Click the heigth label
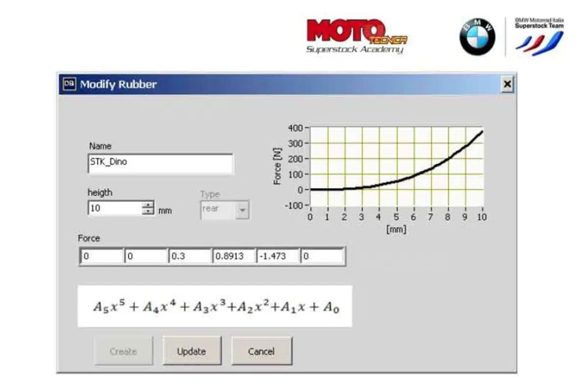This screenshot has width=588, height=392. (100, 193)
